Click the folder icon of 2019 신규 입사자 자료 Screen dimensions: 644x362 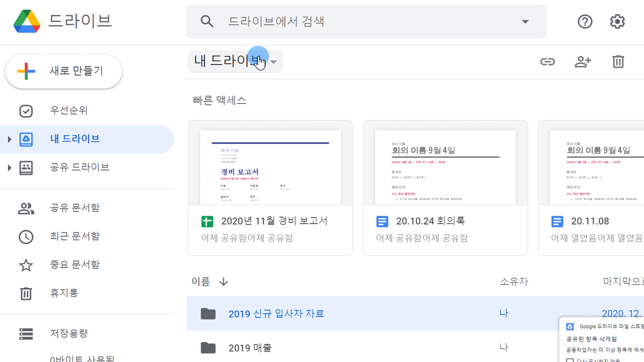208,314
